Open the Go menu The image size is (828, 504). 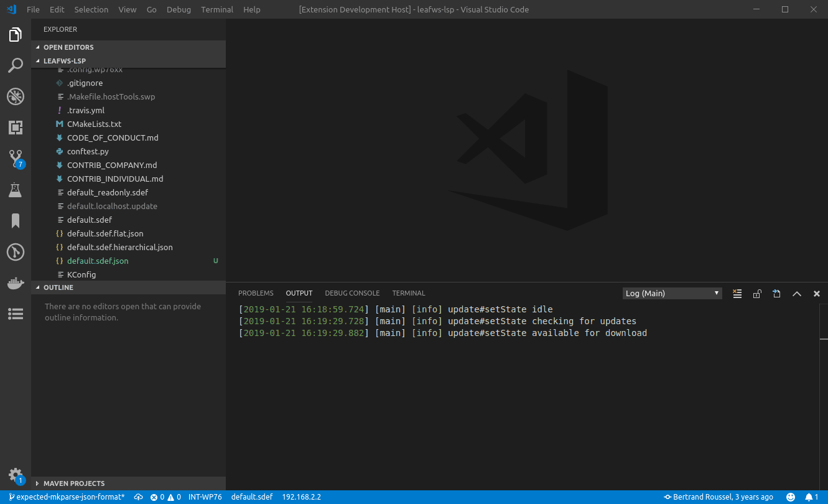pos(152,9)
